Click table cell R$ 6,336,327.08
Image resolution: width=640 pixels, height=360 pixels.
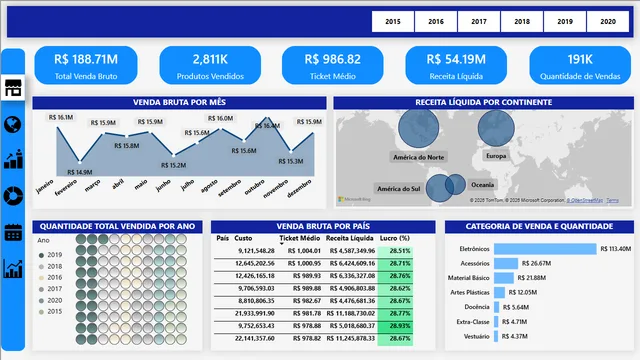352,276
